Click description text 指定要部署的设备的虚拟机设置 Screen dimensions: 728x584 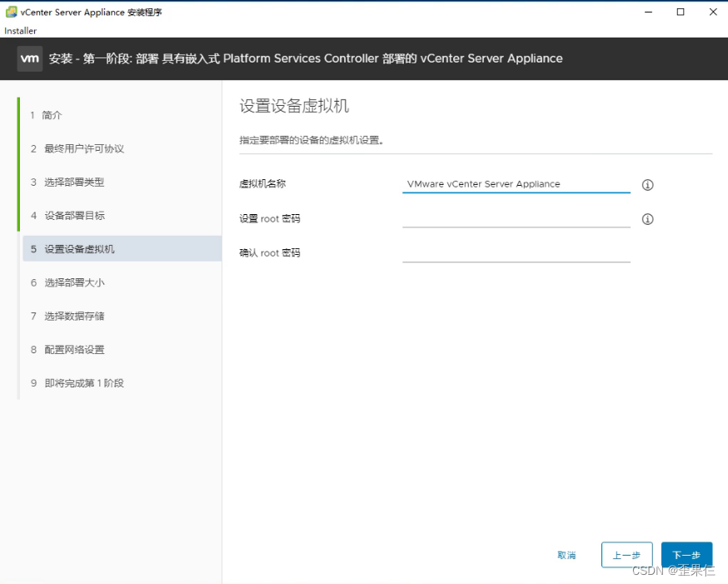(x=312, y=140)
